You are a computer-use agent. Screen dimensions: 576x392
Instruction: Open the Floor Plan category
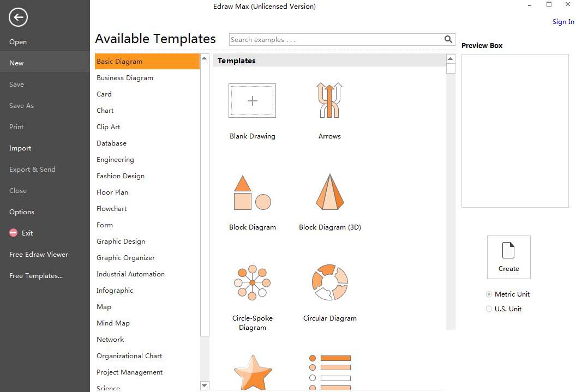click(x=112, y=192)
